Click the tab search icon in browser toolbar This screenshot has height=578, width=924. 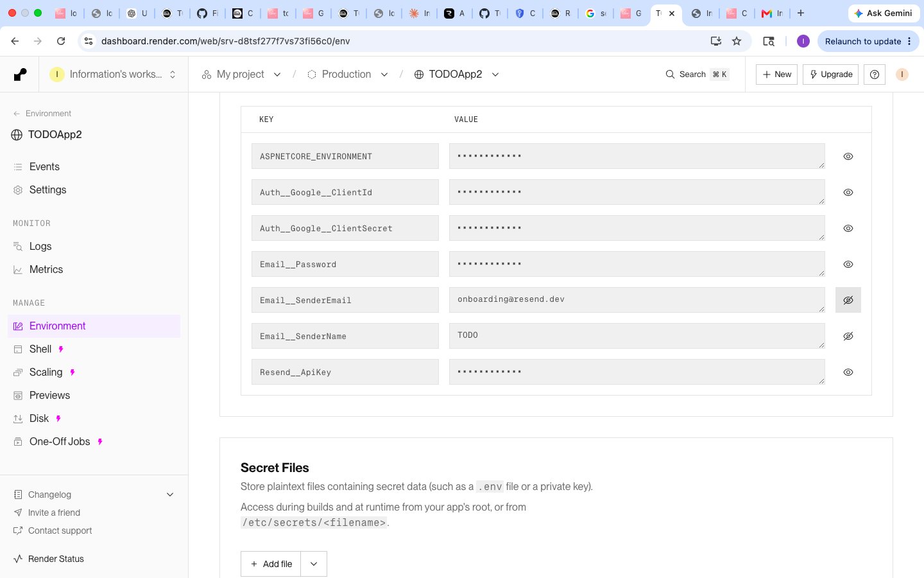(768, 41)
